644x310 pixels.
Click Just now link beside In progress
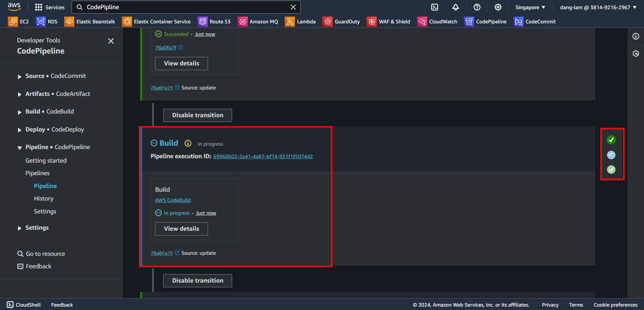coord(206,213)
